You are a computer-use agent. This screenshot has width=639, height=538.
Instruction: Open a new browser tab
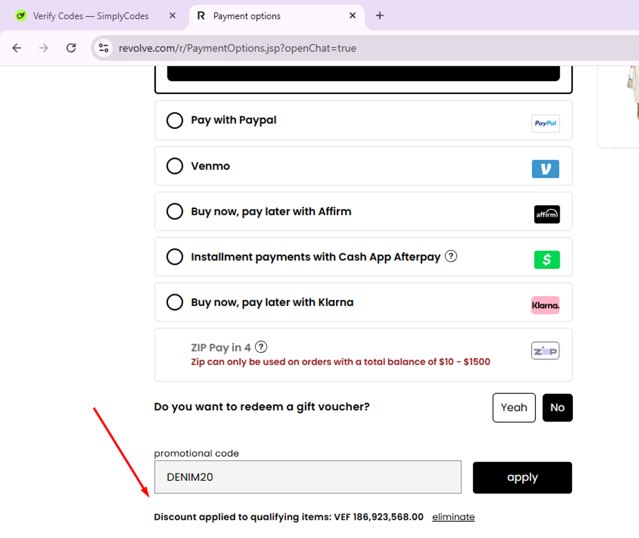379,15
